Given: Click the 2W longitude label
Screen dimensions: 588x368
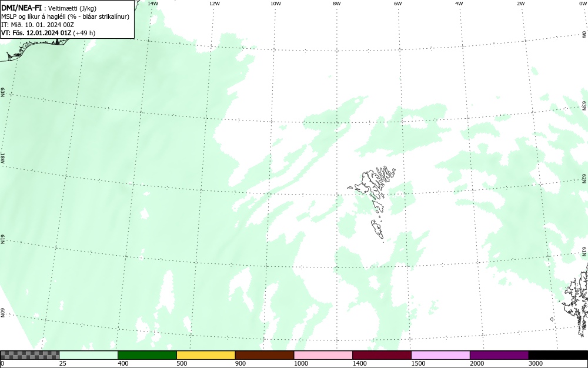Looking at the screenshot, I should (x=520, y=4).
